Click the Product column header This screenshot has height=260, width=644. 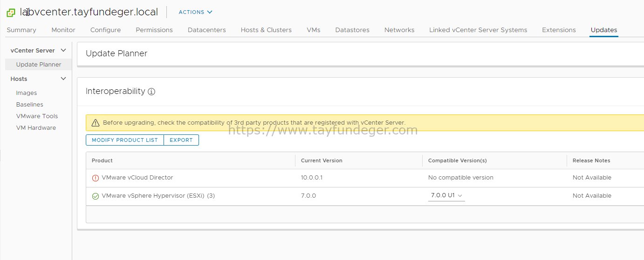pyautogui.click(x=103, y=160)
